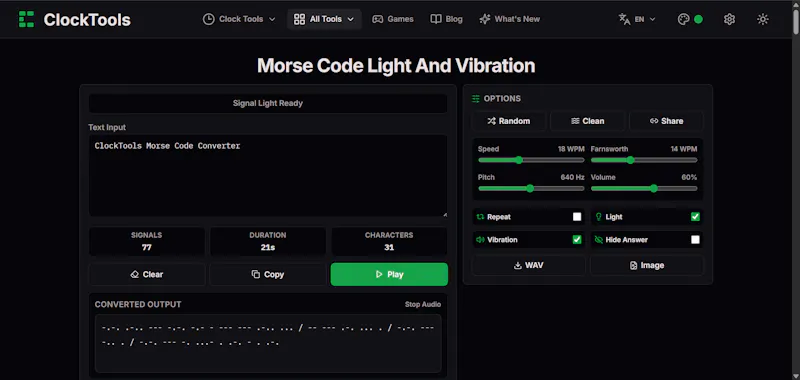Click the Share button

(666, 121)
